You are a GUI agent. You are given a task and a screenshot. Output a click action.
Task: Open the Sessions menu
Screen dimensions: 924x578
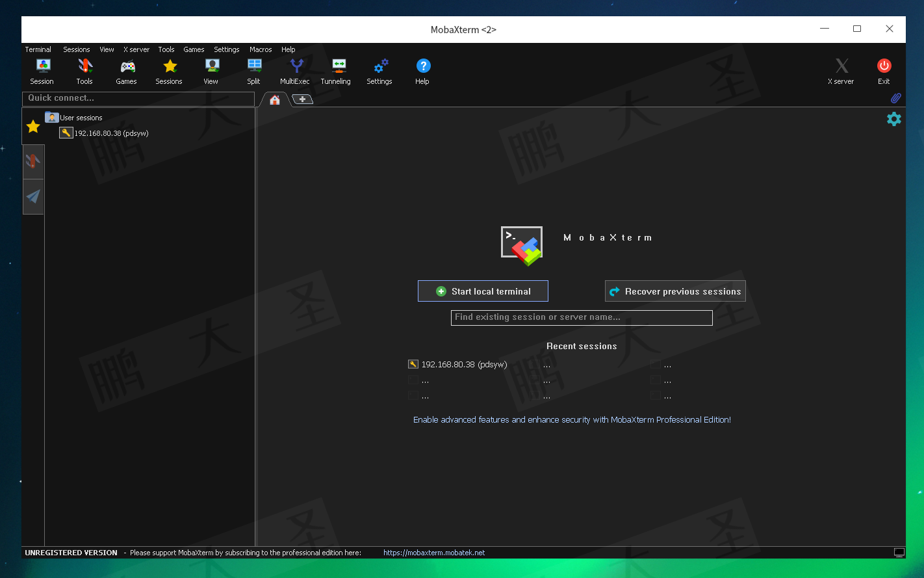click(77, 49)
